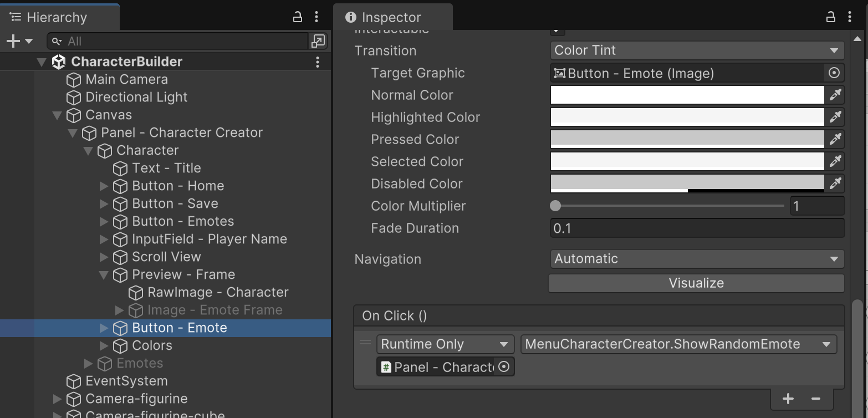Click the Hierarchy panel lock icon

click(298, 17)
